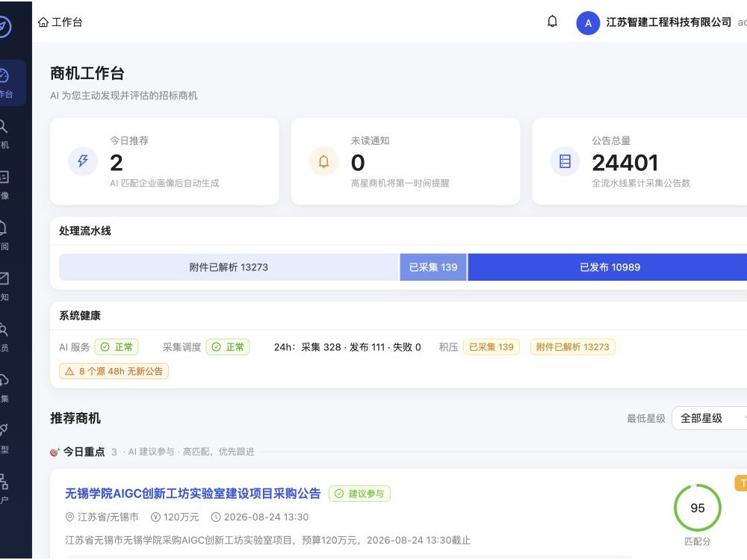Screen dimensions: 747x560
Task: Click the 江苏智建工程科技有限公司 account name
Action: tap(669, 22)
